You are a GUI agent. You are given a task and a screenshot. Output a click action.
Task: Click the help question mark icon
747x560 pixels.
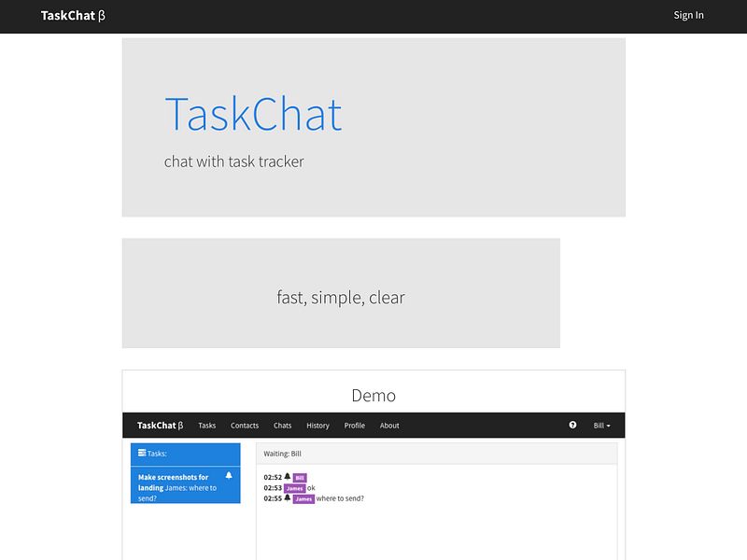click(x=572, y=425)
